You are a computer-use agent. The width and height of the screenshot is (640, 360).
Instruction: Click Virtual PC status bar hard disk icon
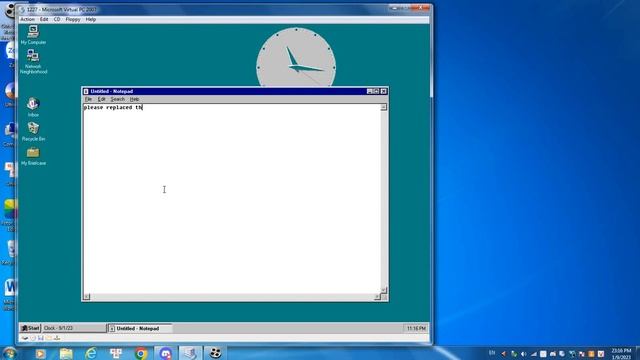pos(25,338)
